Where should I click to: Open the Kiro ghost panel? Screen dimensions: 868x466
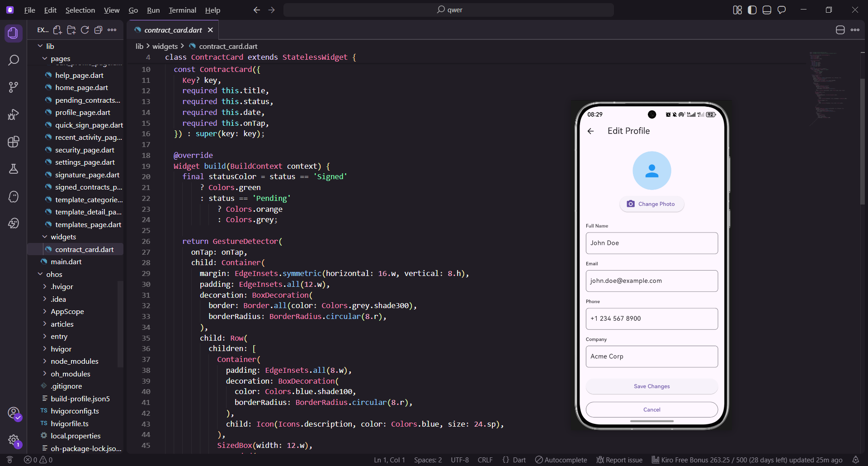[14, 196]
